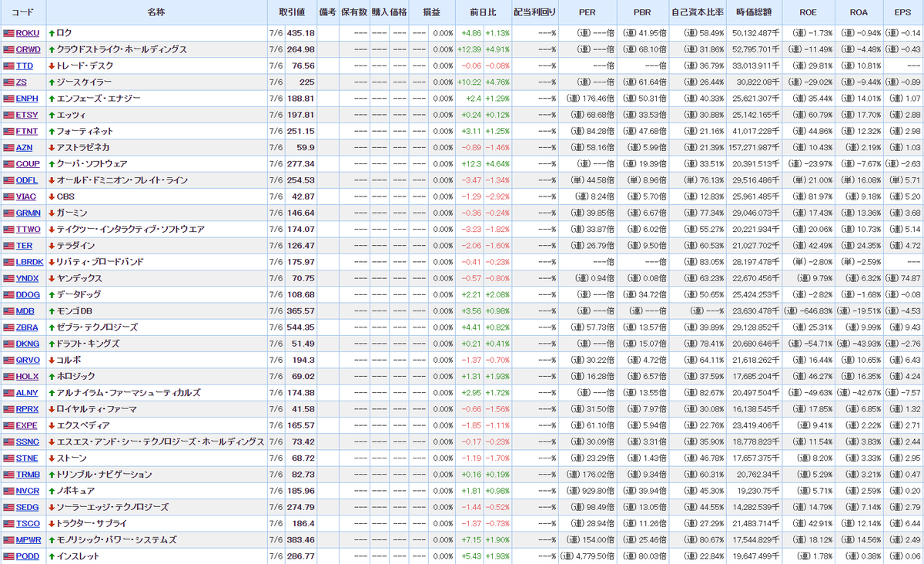Image resolution: width=924 pixels, height=564 pixels.
Task: Open the PODD ticker link
Action: (x=27, y=556)
